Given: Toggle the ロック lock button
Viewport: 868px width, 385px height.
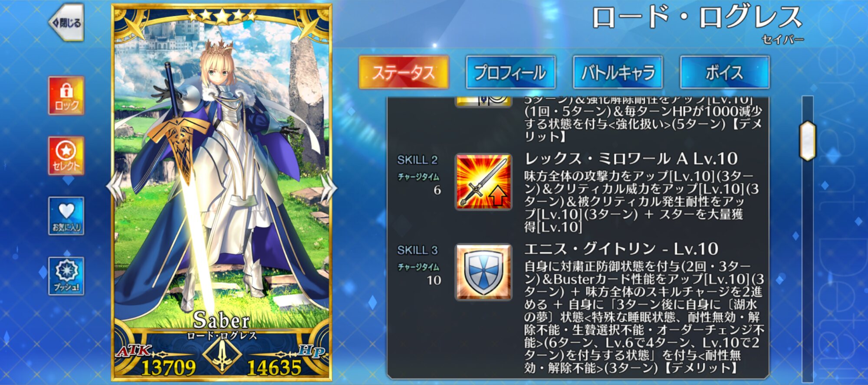Looking at the screenshot, I should click(x=66, y=95).
